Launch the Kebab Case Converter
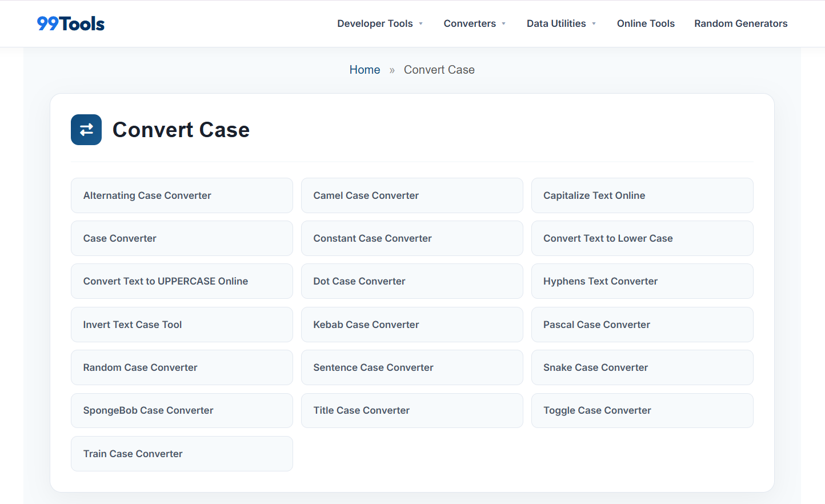The image size is (825, 504). coord(411,325)
